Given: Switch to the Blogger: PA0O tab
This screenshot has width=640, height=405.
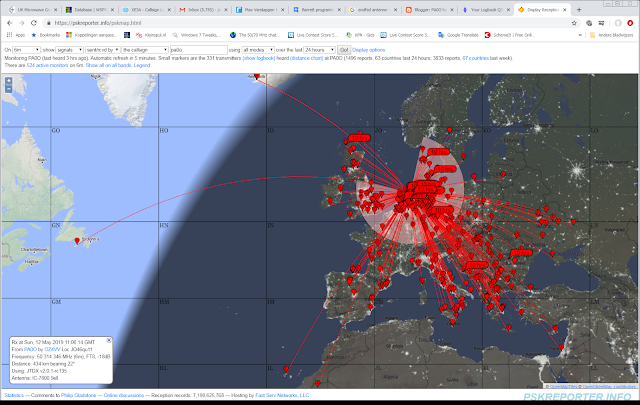Looking at the screenshot, I should [429, 10].
